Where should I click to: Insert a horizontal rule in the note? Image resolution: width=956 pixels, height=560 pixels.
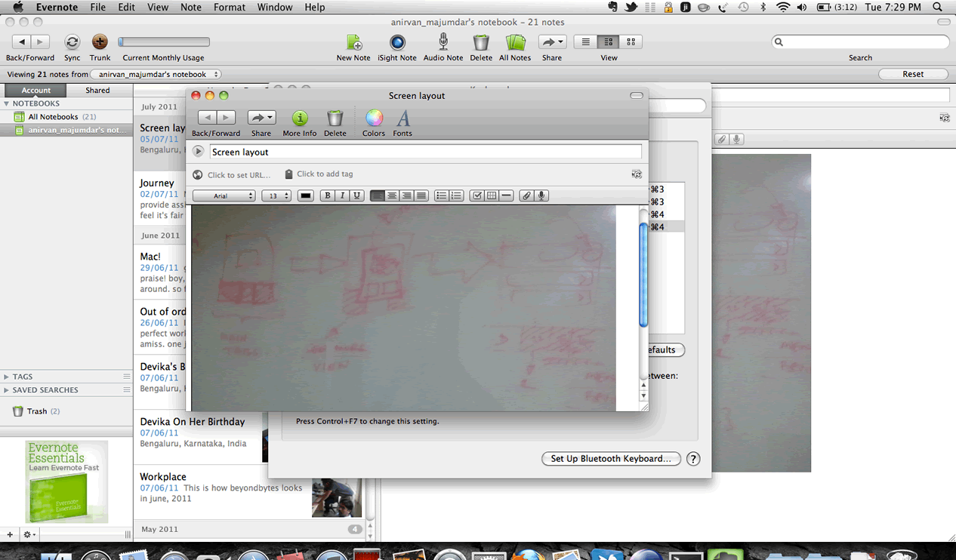pos(507,195)
